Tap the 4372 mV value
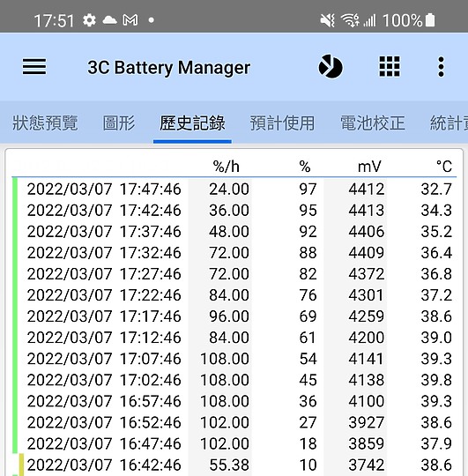Image resolution: width=468 pixels, height=476 pixels. tap(367, 274)
